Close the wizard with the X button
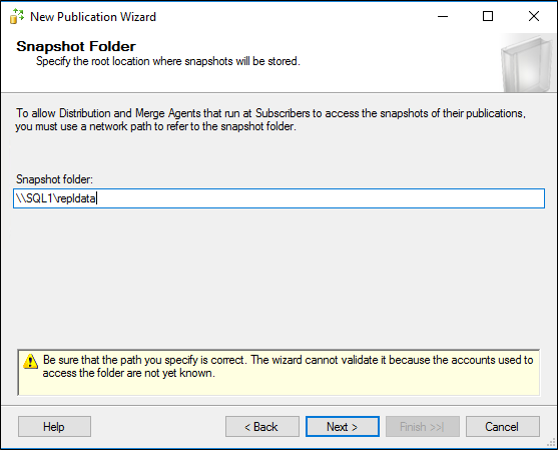This screenshot has width=558, height=450. [533, 16]
